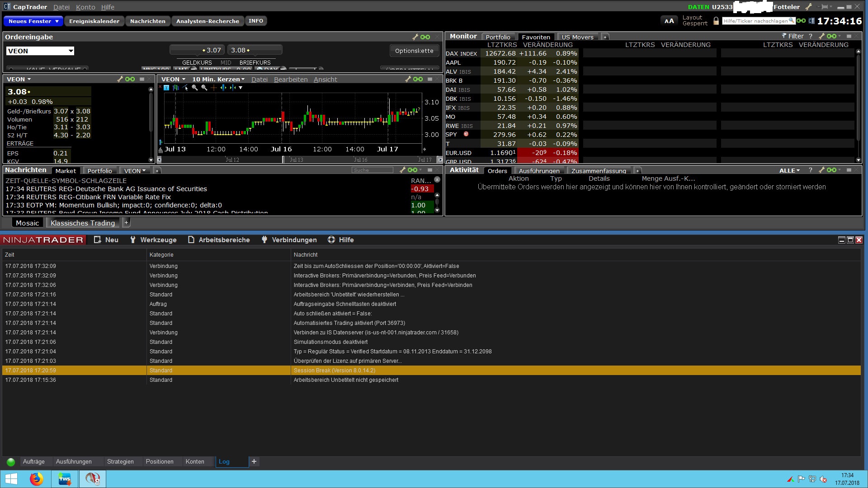Click first magnifier zoom icon in chart
868x488 pixels.
pos(195,88)
